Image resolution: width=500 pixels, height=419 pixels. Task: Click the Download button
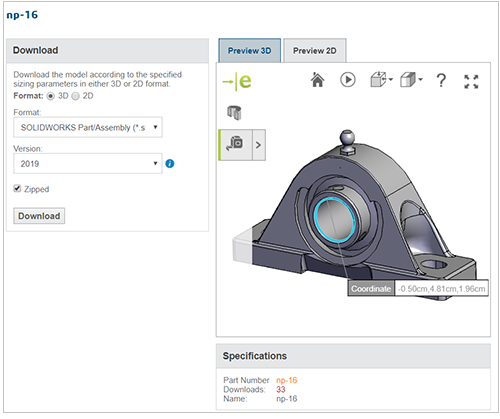(39, 216)
